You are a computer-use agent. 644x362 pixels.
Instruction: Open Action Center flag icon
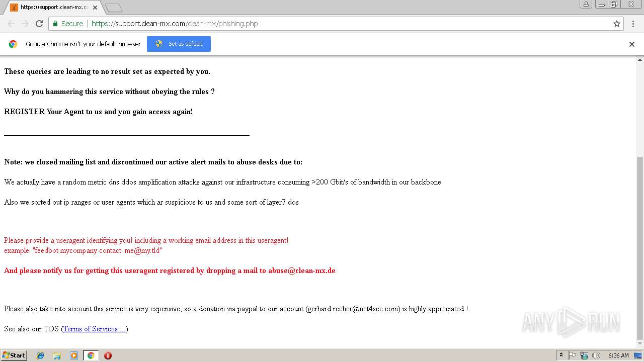(x=572, y=355)
